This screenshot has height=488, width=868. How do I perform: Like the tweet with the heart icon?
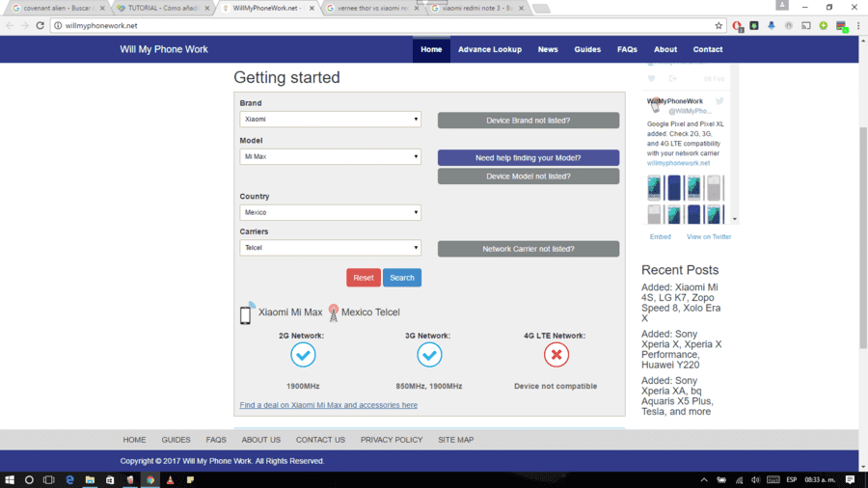652,78
